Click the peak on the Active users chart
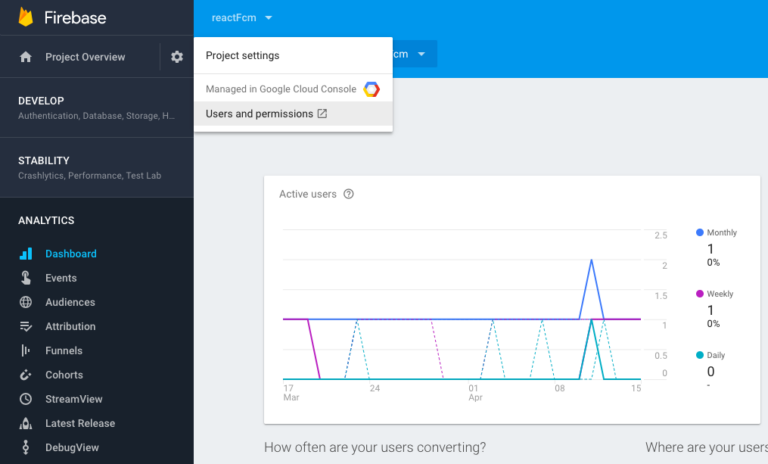 [x=592, y=261]
